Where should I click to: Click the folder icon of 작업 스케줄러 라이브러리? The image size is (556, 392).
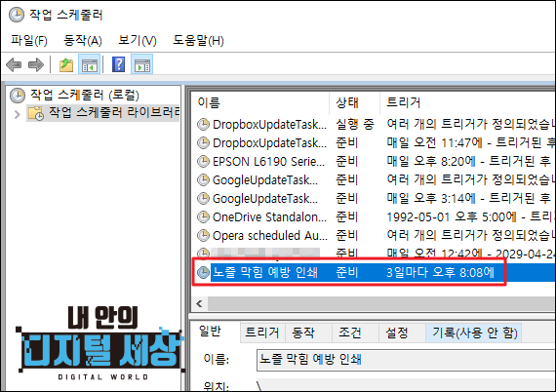click(x=36, y=113)
